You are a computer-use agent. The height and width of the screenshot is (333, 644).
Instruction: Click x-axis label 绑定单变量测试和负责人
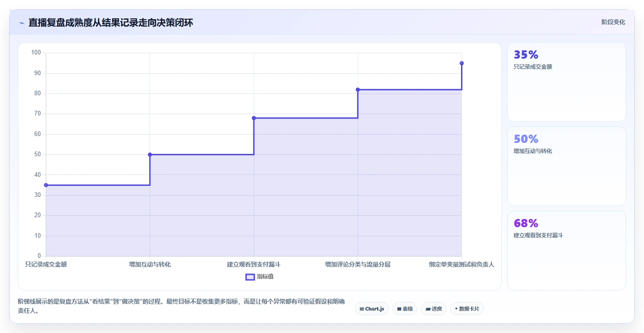tap(462, 265)
